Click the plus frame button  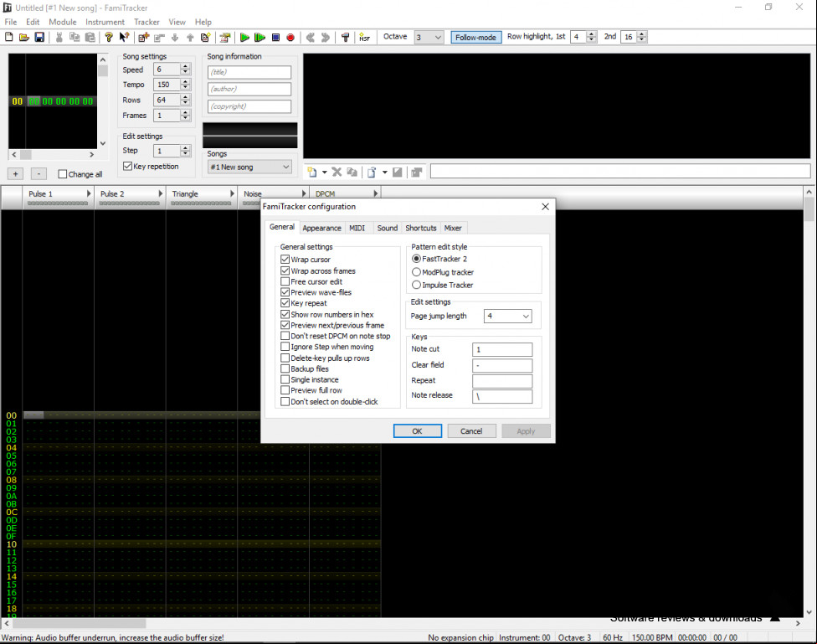[16, 174]
